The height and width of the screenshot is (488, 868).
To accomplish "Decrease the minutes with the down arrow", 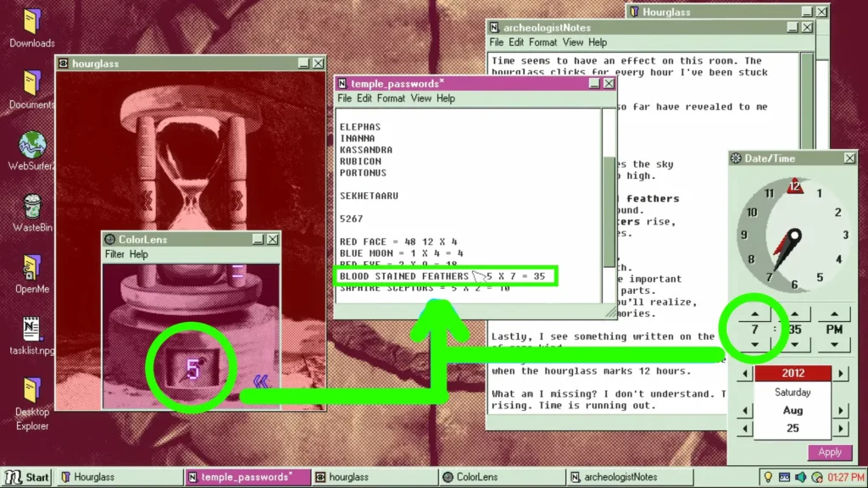I will click(794, 345).
